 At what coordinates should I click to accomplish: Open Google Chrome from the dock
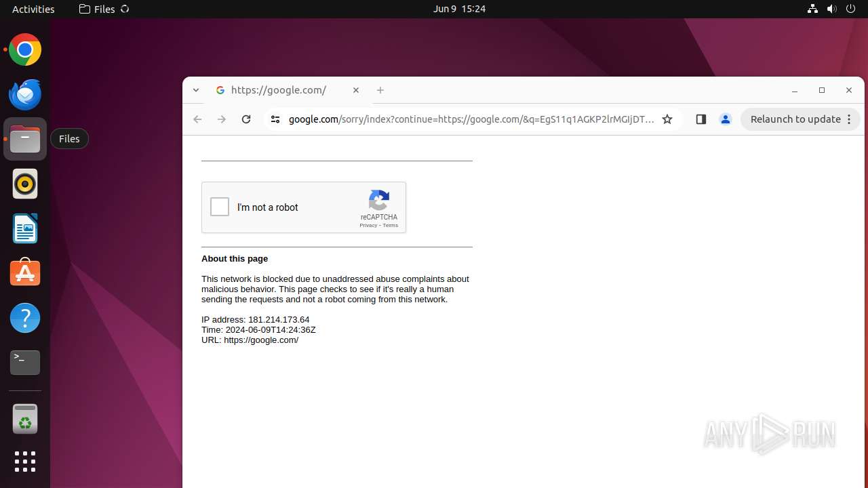coord(25,49)
